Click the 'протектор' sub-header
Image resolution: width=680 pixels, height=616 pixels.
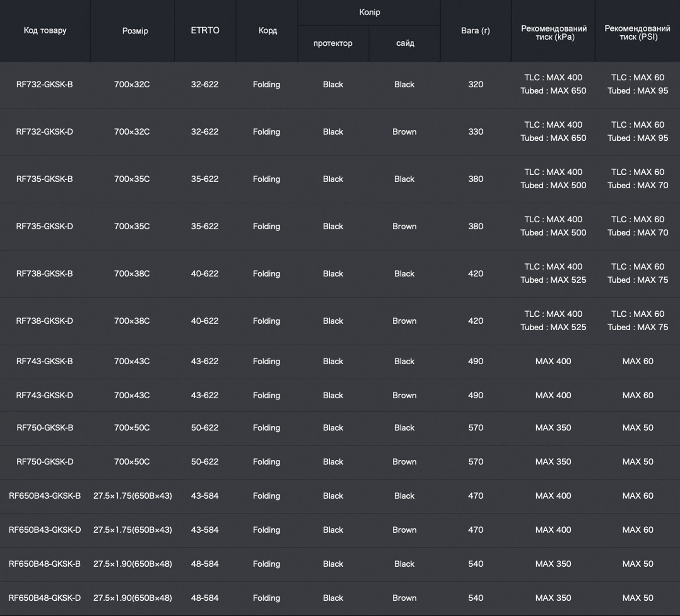(x=333, y=43)
